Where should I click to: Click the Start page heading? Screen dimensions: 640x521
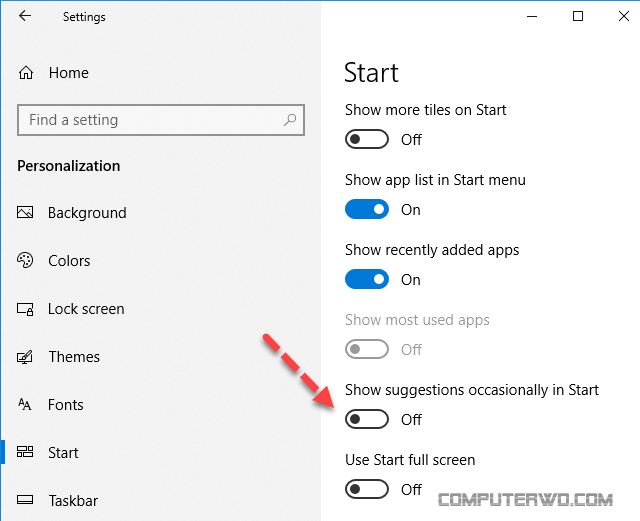coord(371,73)
